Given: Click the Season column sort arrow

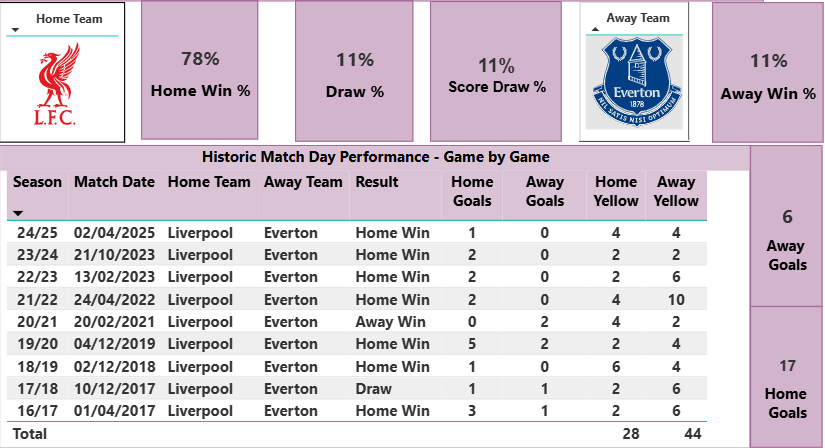Looking at the screenshot, I should (18, 213).
